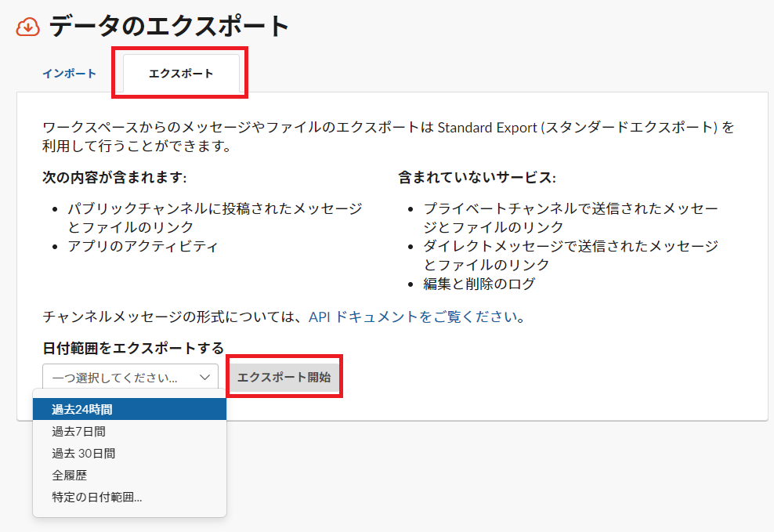Click the 日付範囲をエクスポートする label
This screenshot has width=774, height=532.
point(133,348)
